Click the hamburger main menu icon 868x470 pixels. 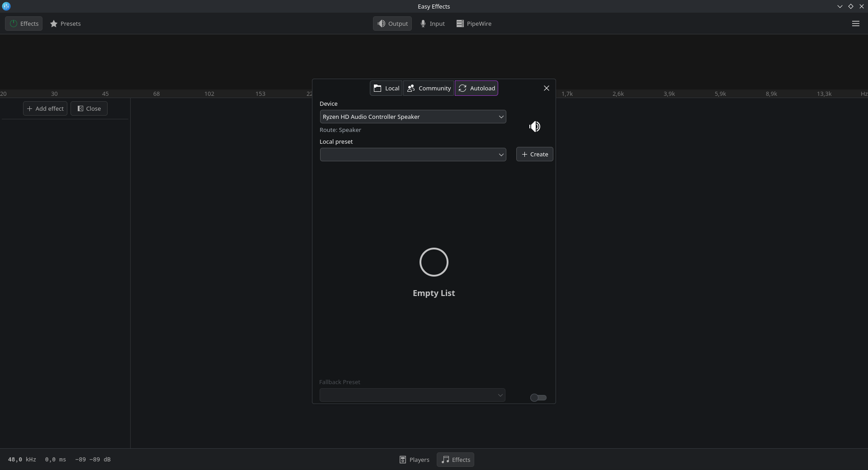click(855, 23)
